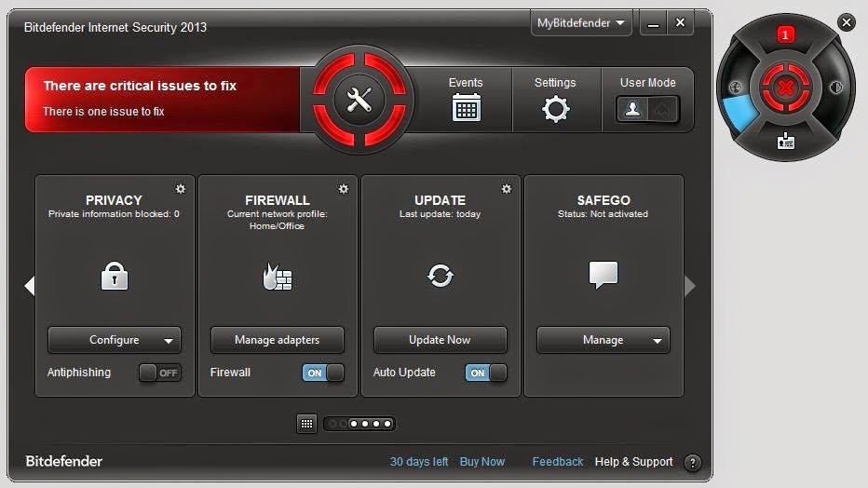The height and width of the screenshot is (488, 868).
Task: Jump to the last page indicator dot
Action: coord(387,424)
